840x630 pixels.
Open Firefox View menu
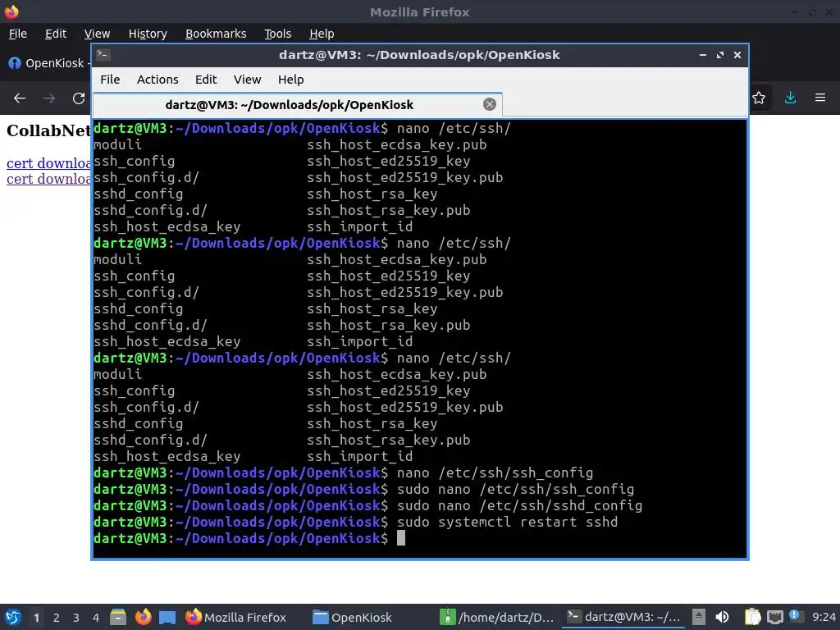[x=97, y=34]
